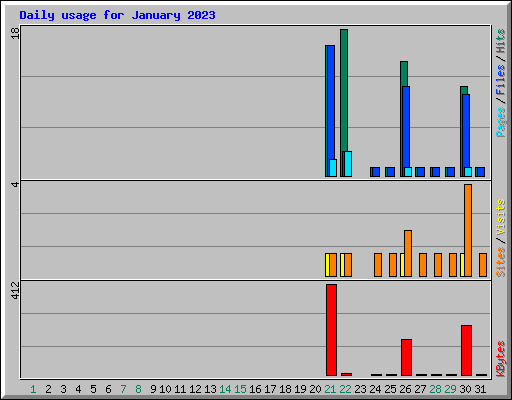Click the "Daily usage for January 2023" title
512x400 pixels.
tap(117, 15)
